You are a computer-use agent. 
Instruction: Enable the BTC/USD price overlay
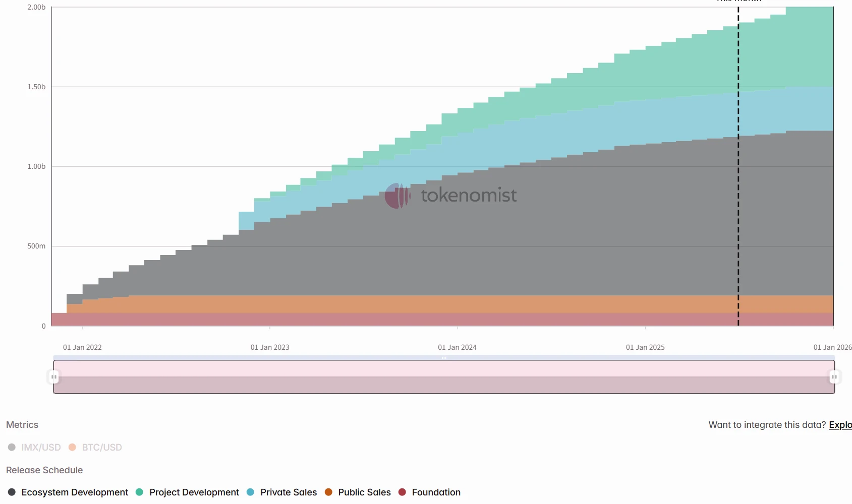[x=101, y=447]
